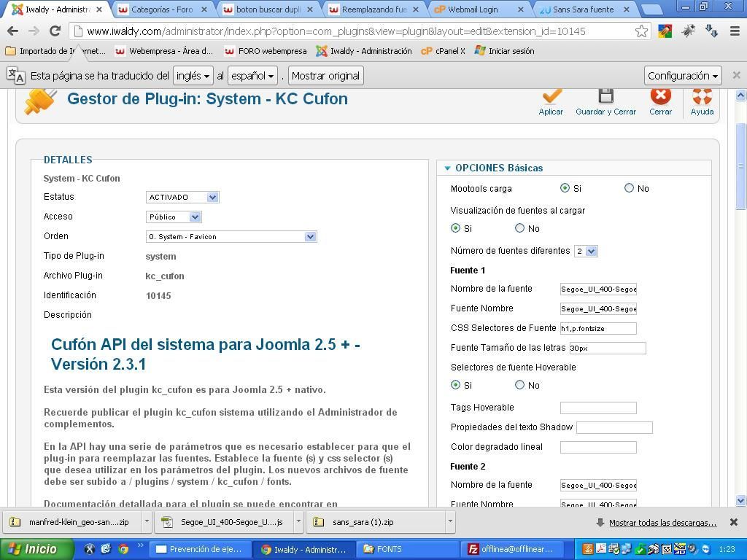Click the download arrows extension icon
Screen dimensions: 747x560
[x=711, y=31]
